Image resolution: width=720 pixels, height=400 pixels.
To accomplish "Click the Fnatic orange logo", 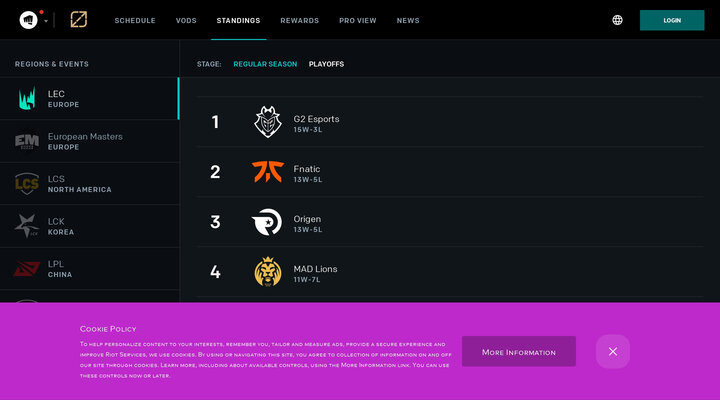I will (x=268, y=172).
